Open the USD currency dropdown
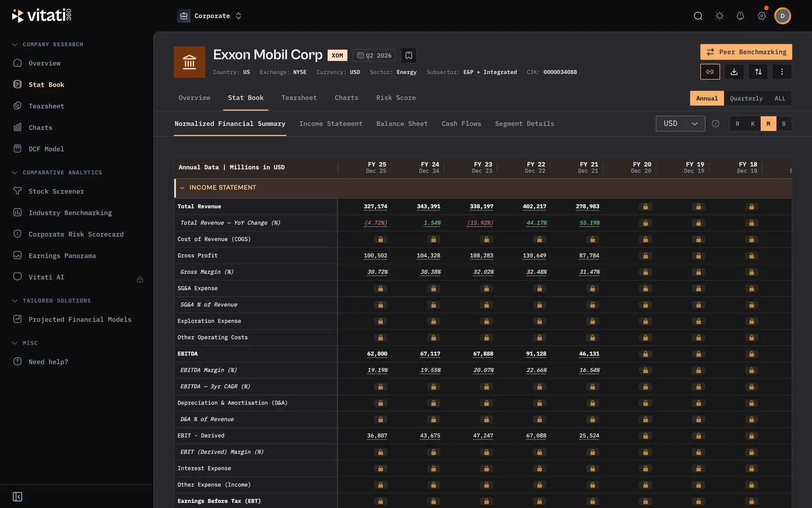 [x=680, y=124]
